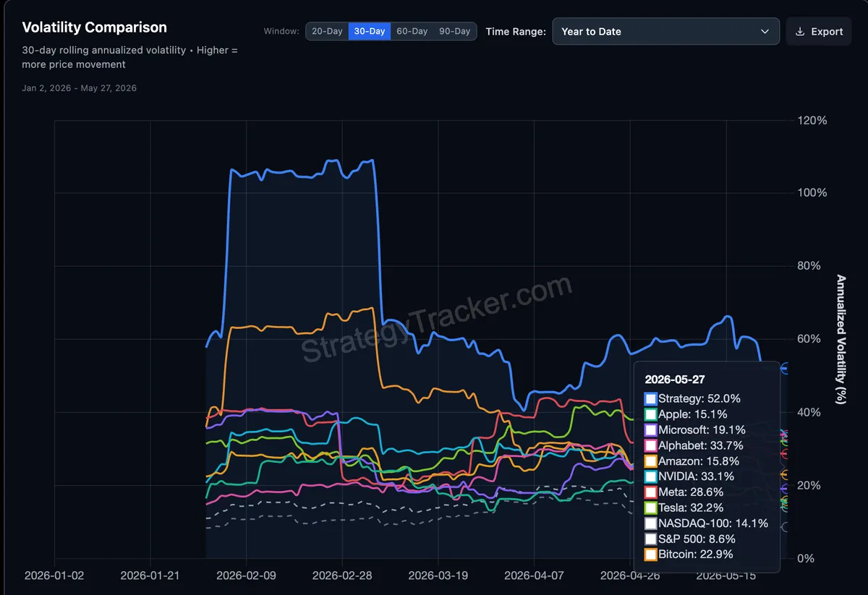This screenshot has height=595, width=868.
Task: Click the Microsoft: 19.1% tooltip entry
Action: [x=694, y=430]
